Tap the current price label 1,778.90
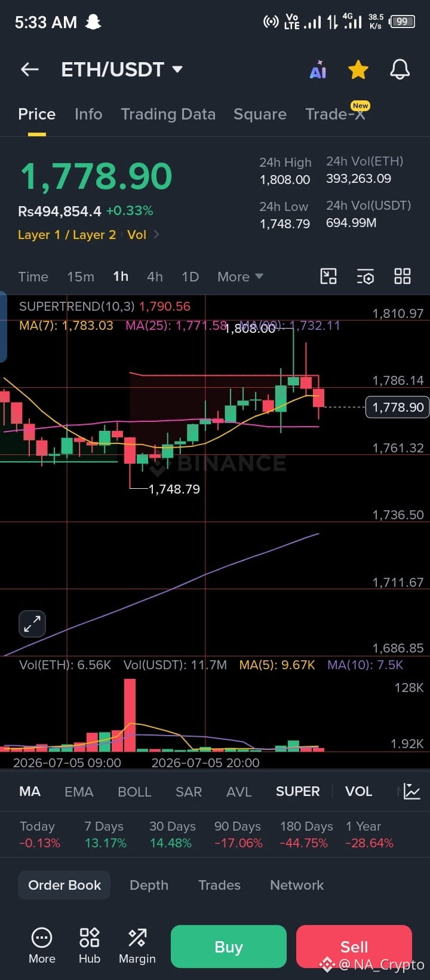Viewport: 430px width, 980px height. point(398,408)
